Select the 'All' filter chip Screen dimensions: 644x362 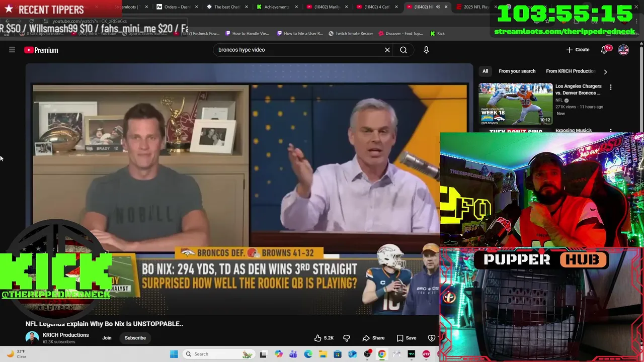tap(485, 71)
